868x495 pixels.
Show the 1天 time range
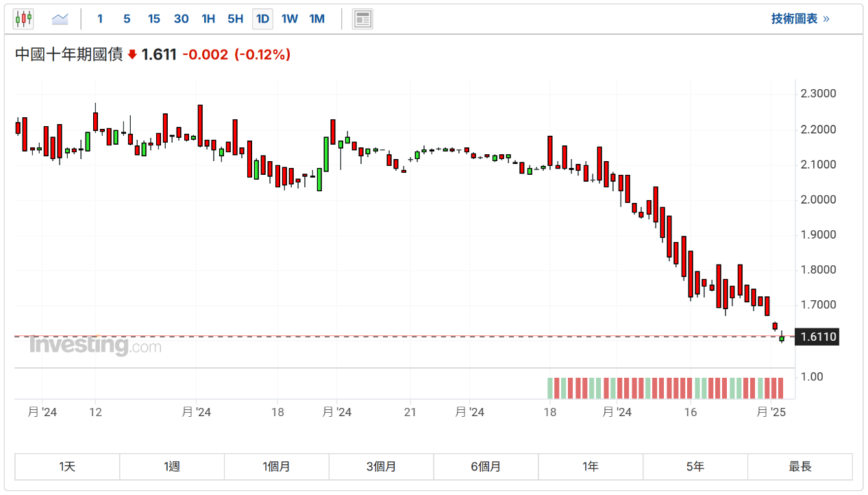pos(67,467)
